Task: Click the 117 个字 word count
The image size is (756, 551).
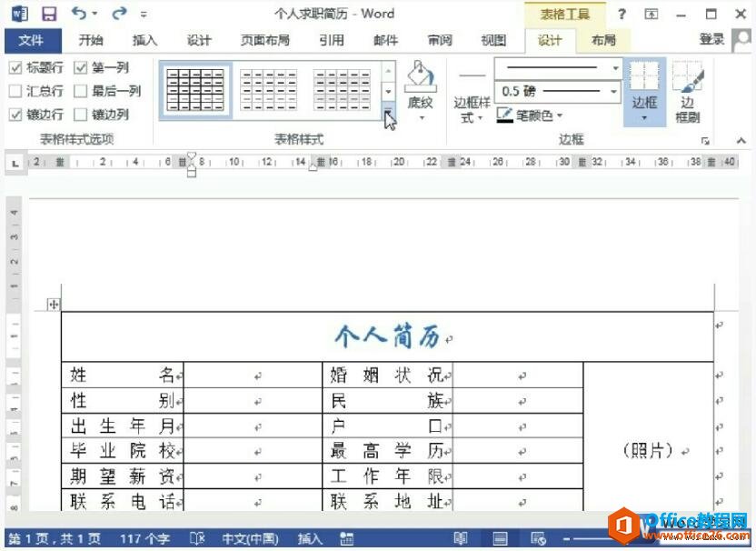Action: tap(144, 538)
